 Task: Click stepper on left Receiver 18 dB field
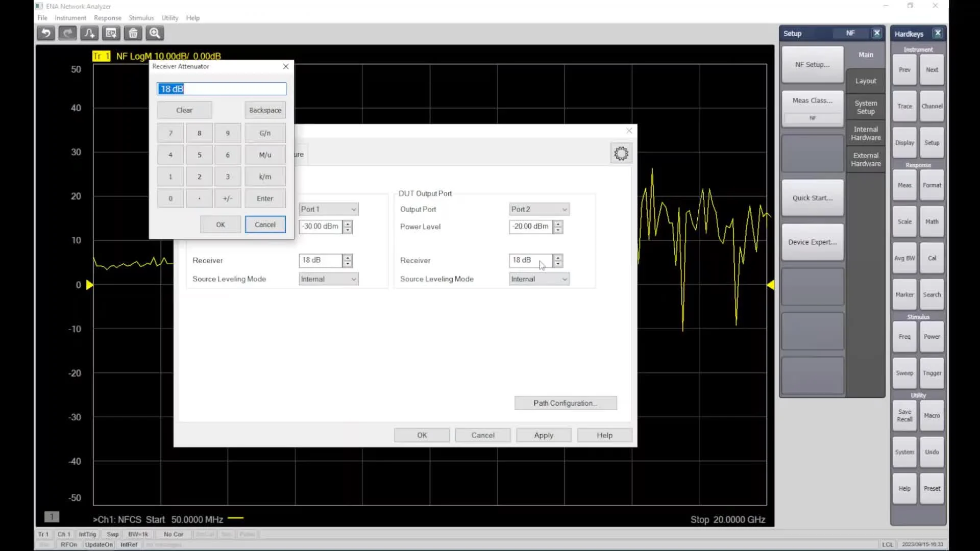click(348, 261)
